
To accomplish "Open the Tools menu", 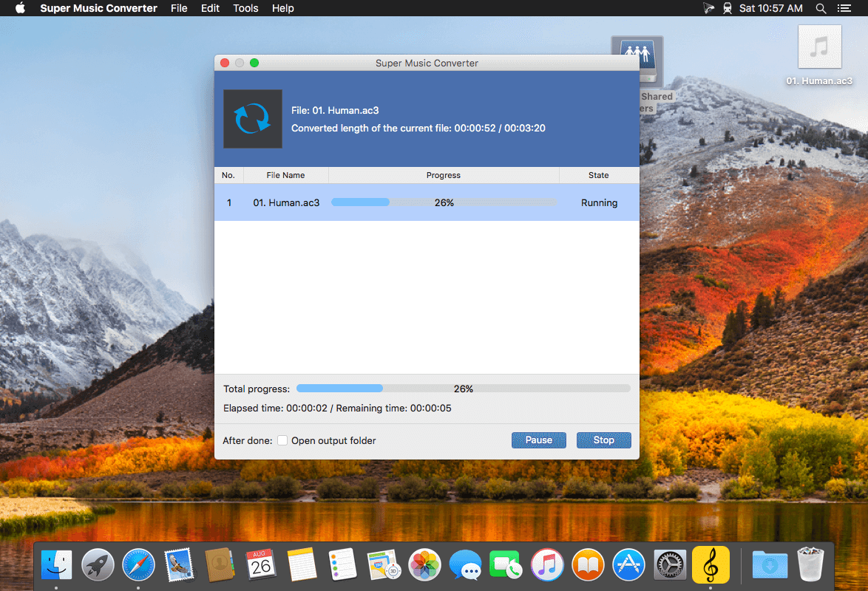I will pos(245,8).
